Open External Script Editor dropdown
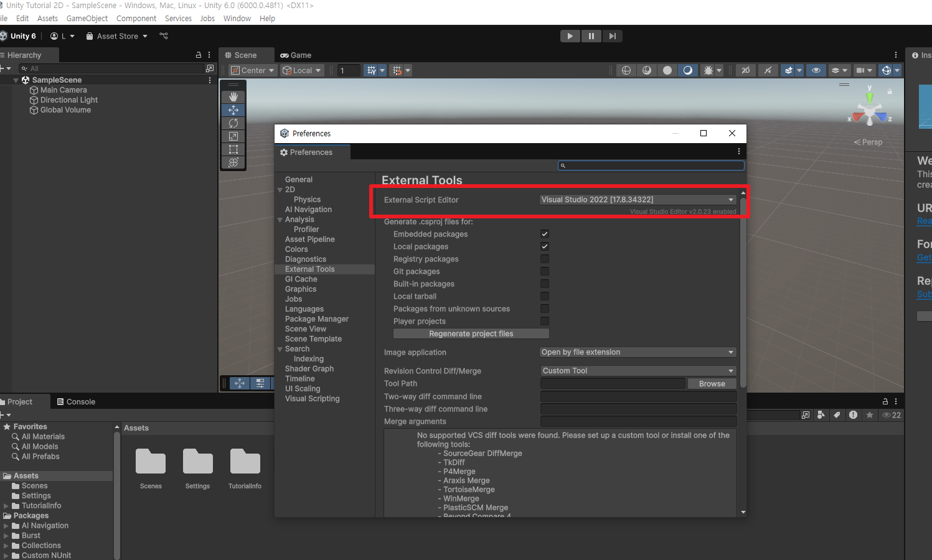932x560 pixels. coord(638,200)
